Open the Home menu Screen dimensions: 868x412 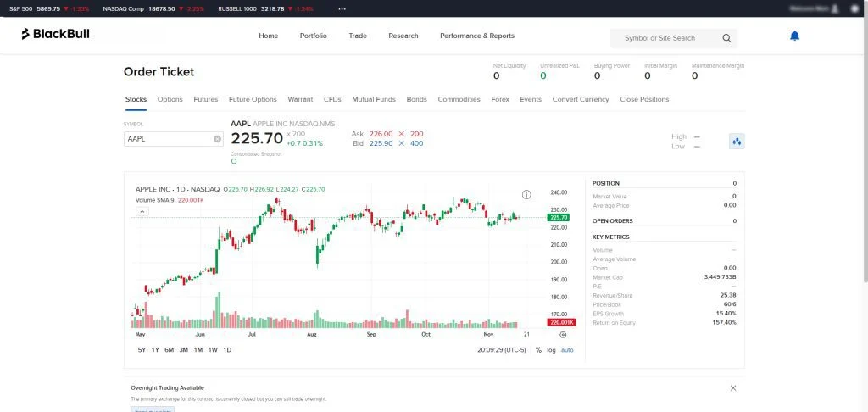click(x=269, y=36)
